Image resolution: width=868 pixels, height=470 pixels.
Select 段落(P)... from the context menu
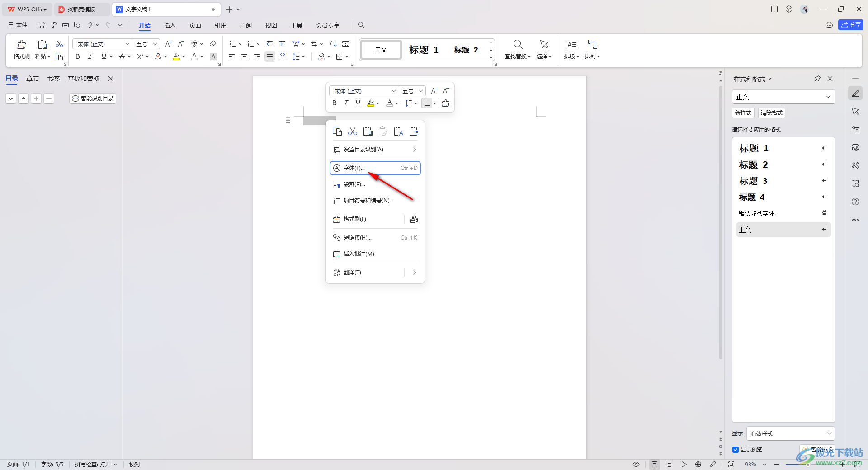375,184
